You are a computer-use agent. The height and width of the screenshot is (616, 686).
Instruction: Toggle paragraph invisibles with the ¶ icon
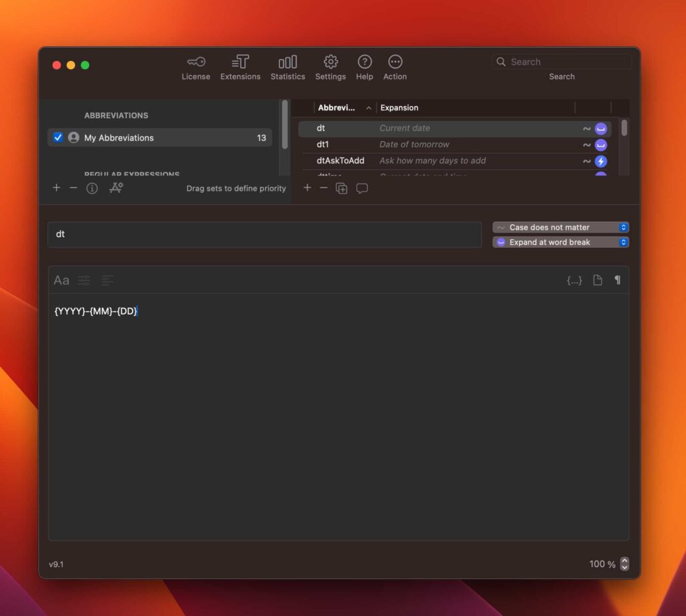click(617, 281)
